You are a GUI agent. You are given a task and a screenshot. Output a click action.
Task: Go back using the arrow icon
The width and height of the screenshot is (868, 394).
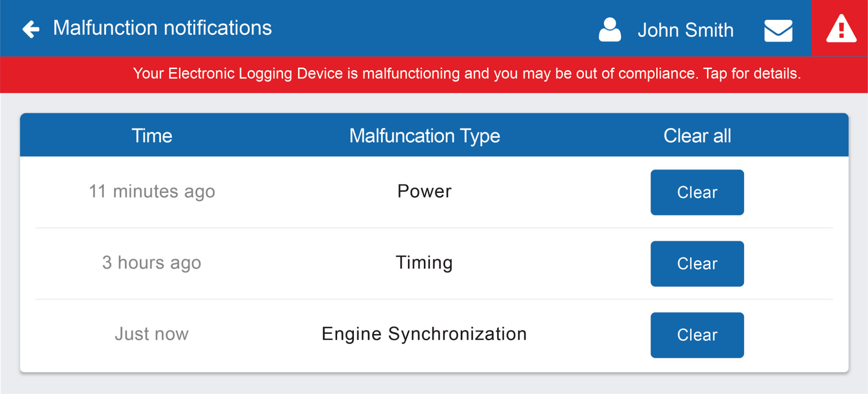point(31,29)
